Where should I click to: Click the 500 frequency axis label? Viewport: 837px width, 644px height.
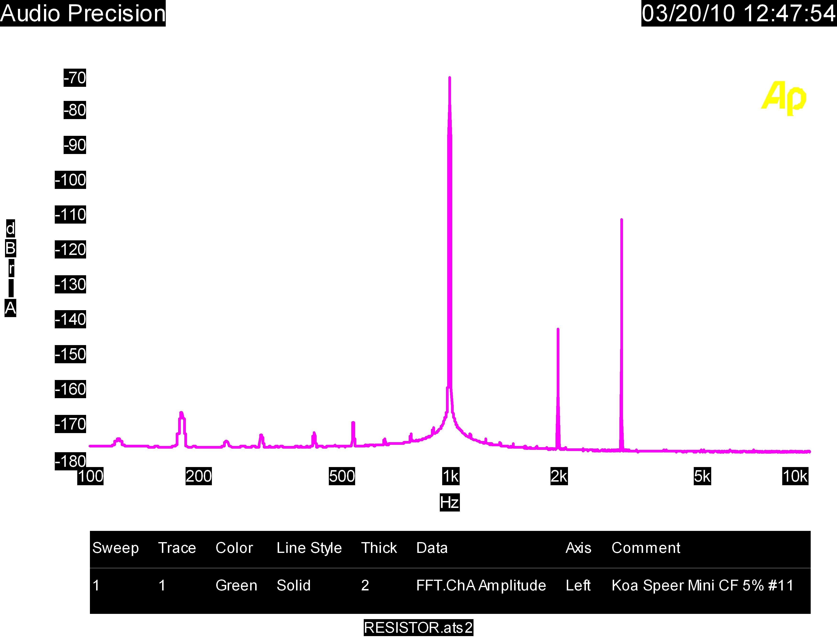(342, 476)
